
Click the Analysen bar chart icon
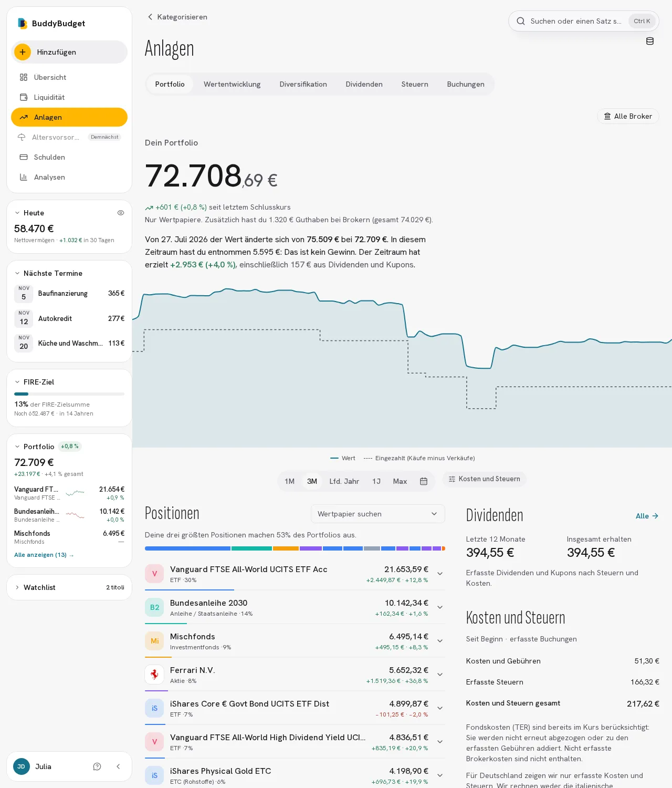pyautogui.click(x=24, y=177)
